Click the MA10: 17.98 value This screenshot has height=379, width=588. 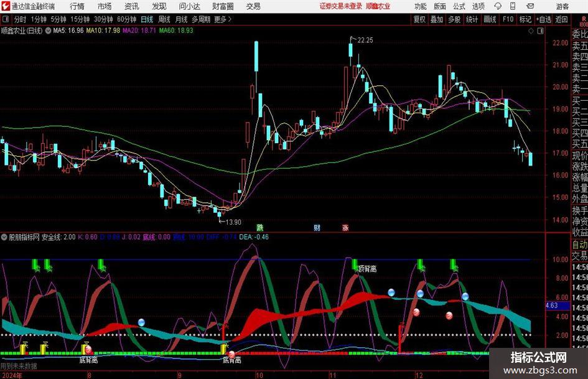pos(103,30)
